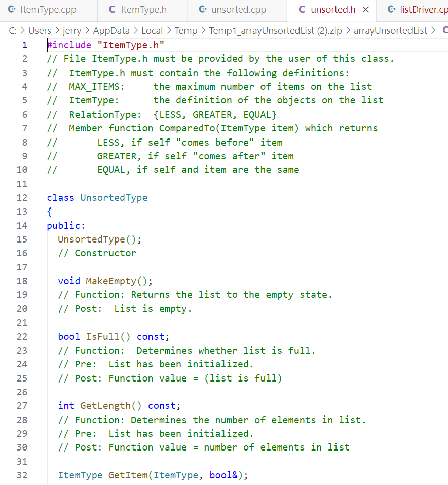
Task: Click the C++ file icon on ItemType.cpp tab
Action: point(14,9)
